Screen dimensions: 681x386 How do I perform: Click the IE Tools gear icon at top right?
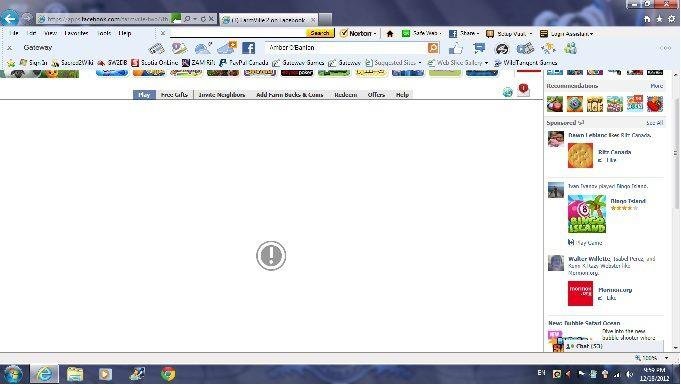[672, 19]
